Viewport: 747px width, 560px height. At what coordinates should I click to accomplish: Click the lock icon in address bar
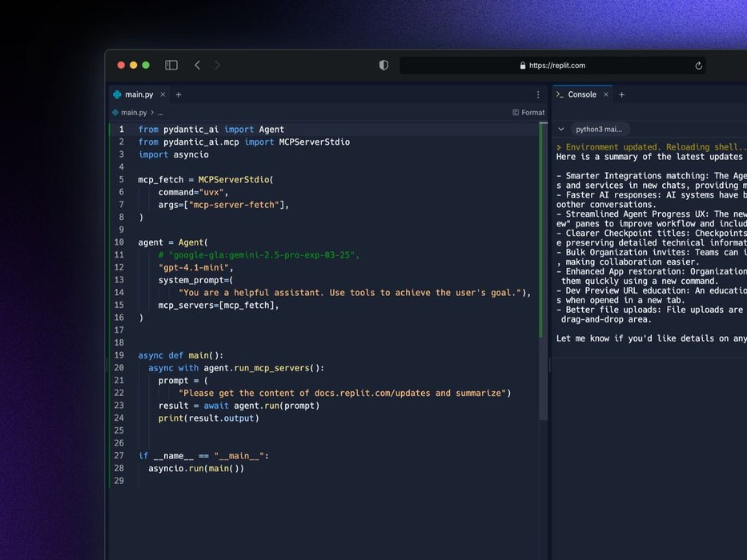[523, 66]
